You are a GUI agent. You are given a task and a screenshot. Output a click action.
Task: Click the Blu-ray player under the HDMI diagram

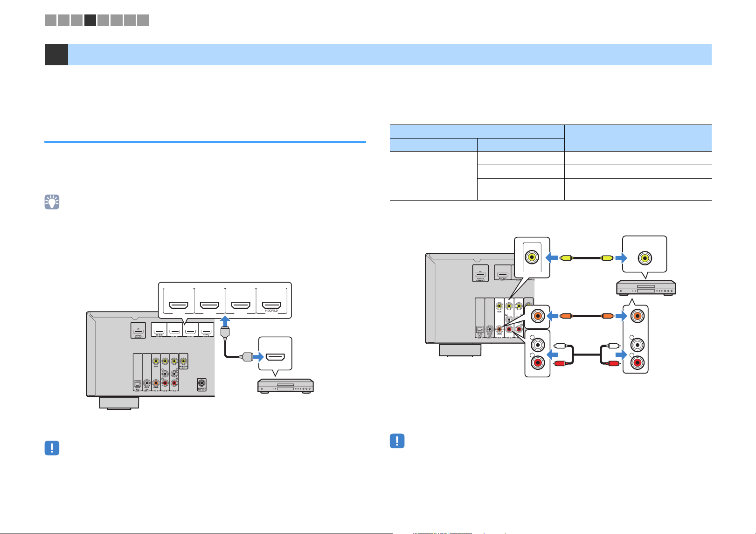[x=285, y=386]
